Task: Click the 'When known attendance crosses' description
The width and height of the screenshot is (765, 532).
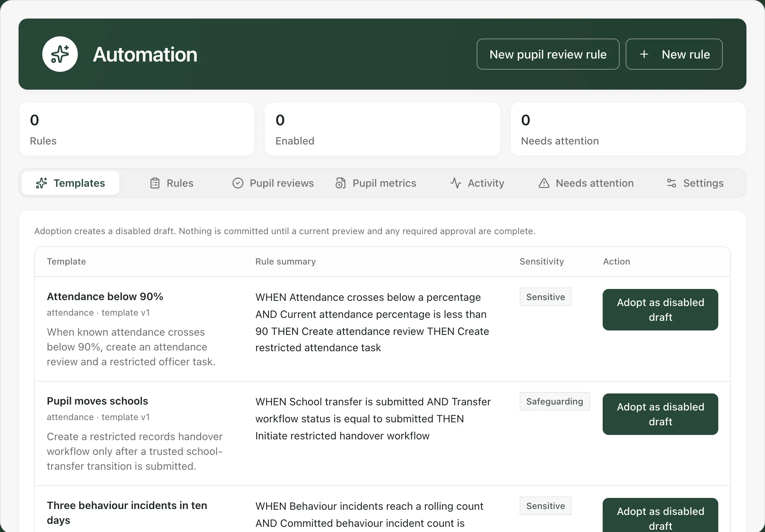Action: [131, 347]
